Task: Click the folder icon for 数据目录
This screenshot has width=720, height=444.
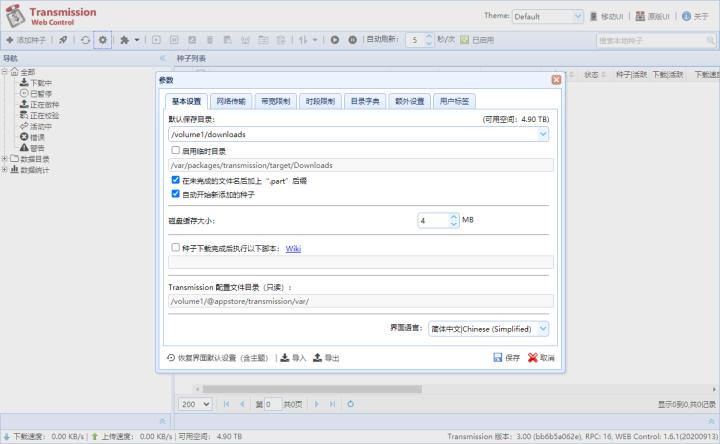Action: (14, 158)
